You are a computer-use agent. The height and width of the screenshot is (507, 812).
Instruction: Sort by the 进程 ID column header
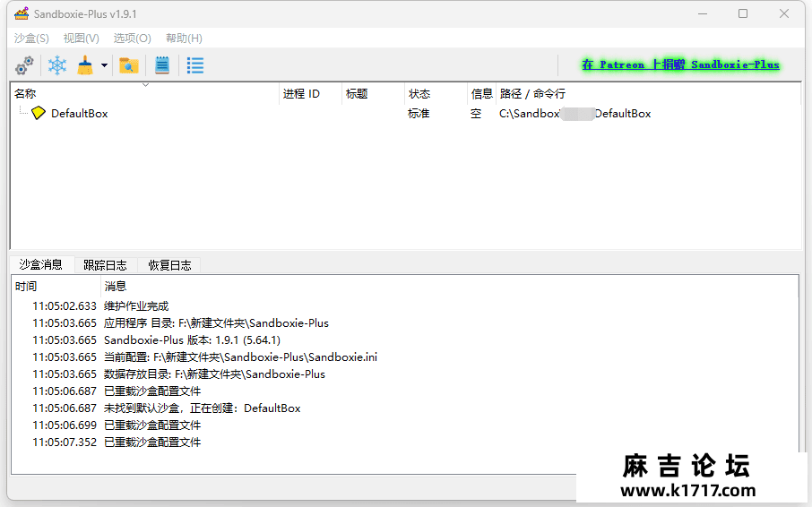click(x=310, y=94)
